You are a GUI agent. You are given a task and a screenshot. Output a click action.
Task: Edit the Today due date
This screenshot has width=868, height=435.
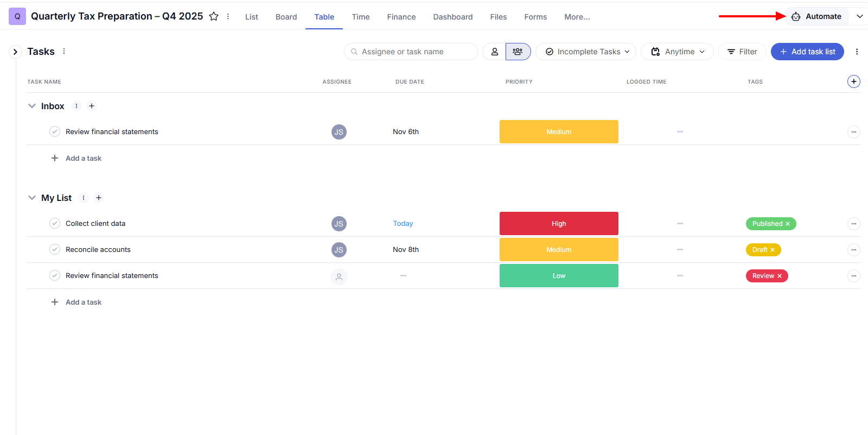pos(403,223)
